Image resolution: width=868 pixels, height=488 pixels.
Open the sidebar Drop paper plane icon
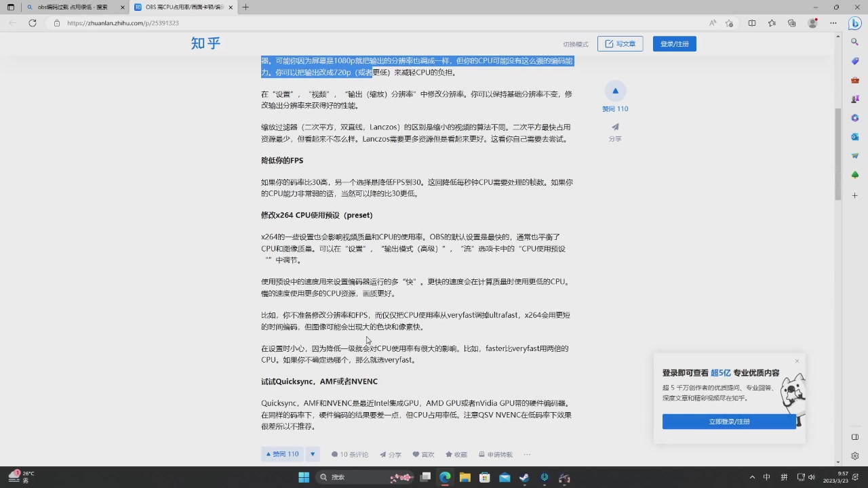(855, 156)
